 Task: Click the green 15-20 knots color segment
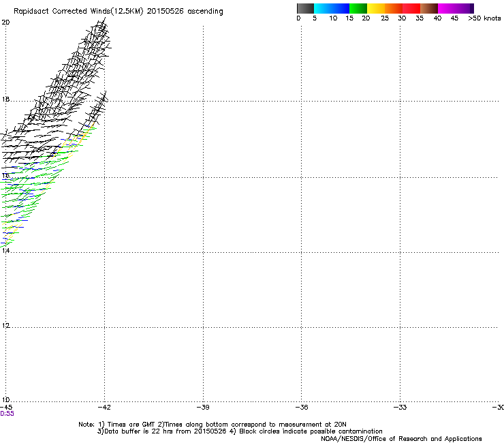point(358,8)
